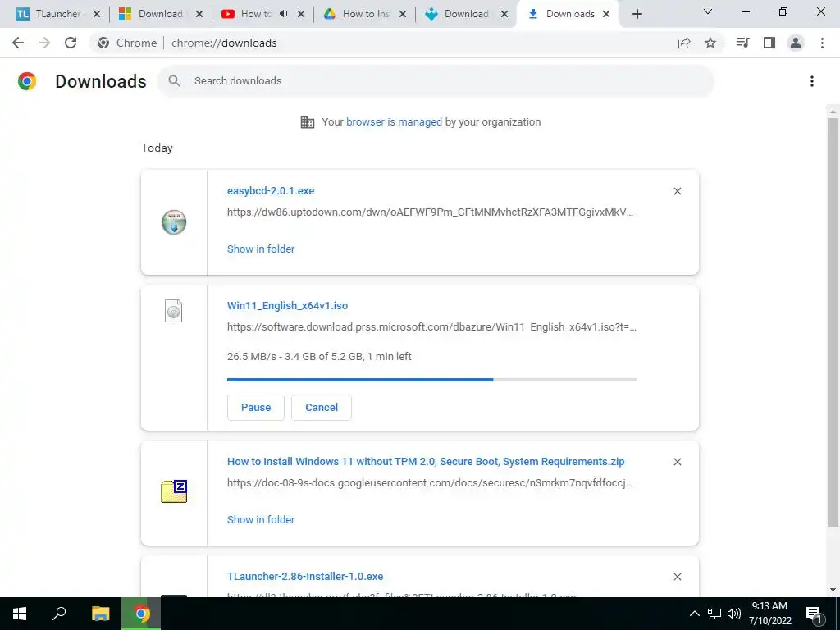Click the managed organization building icon
The width and height of the screenshot is (840, 630).
pyautogui.click(x=308, y=122)
